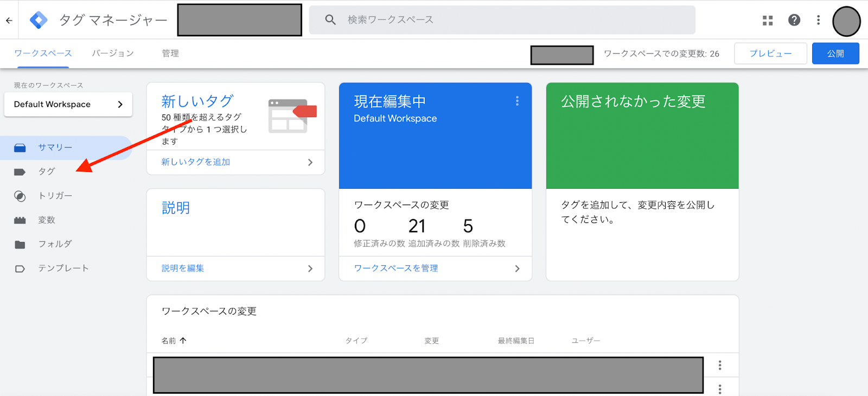Click the Tag Manager logo icon
The height and width of the screenshot is (396, 868).
[x=39, y=20]
